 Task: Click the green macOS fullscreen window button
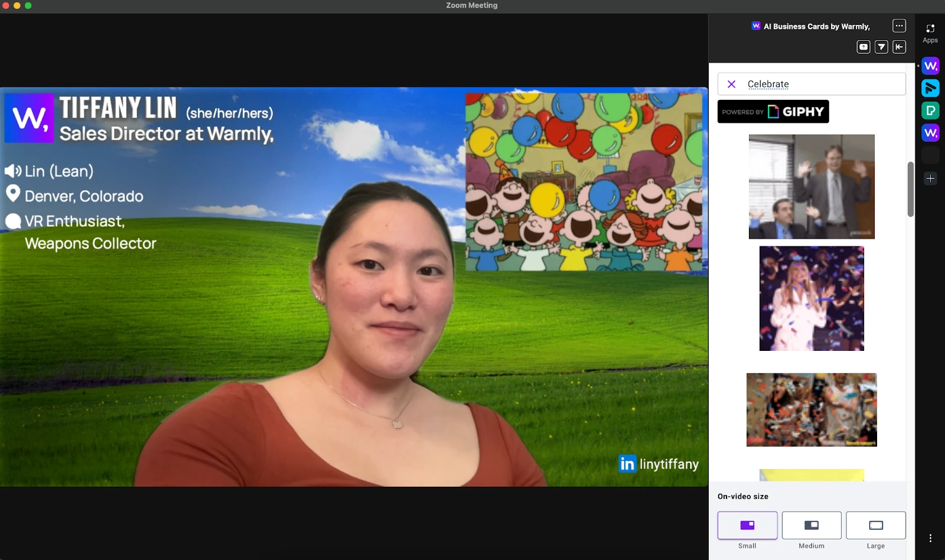point(28,5)
